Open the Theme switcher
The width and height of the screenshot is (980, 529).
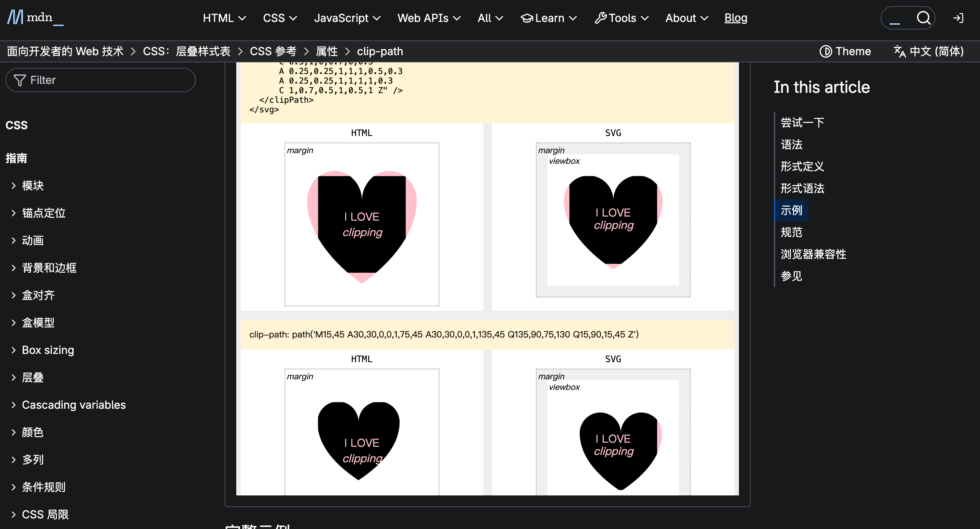[x=845, y=51]
